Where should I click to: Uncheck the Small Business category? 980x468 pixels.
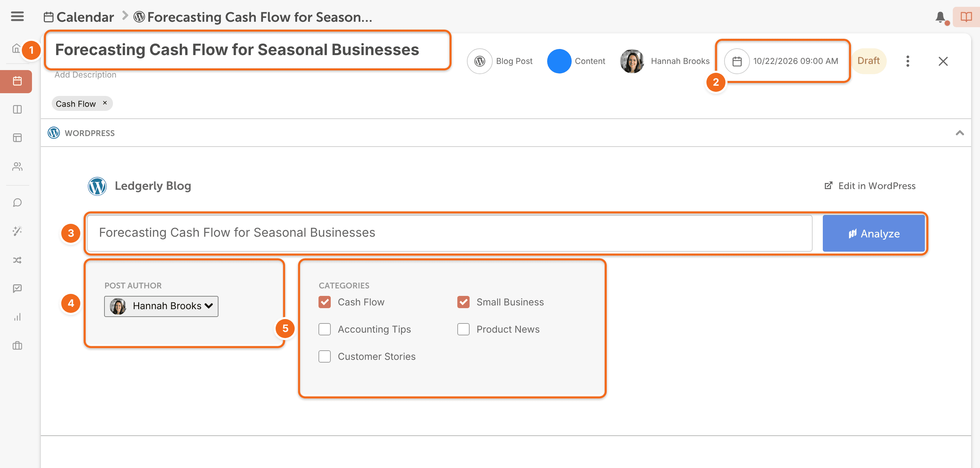pos(463,302)
